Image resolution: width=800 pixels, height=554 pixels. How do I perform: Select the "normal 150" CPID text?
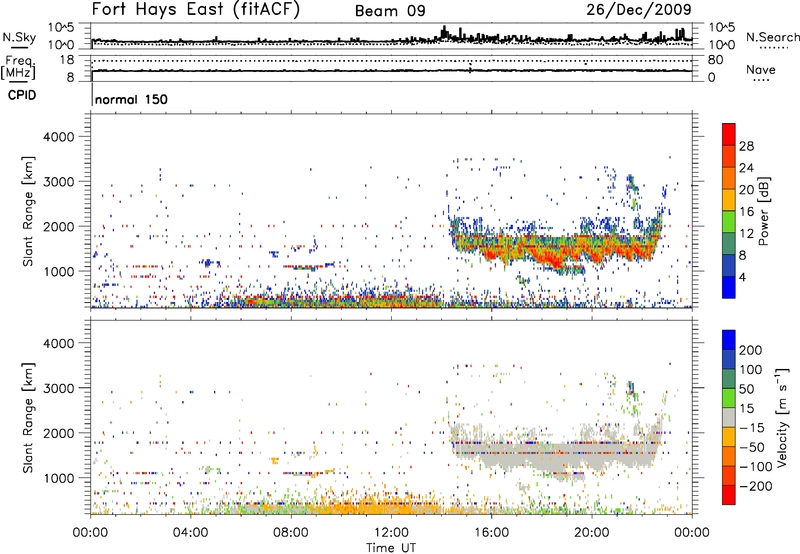tap(131, 99)
